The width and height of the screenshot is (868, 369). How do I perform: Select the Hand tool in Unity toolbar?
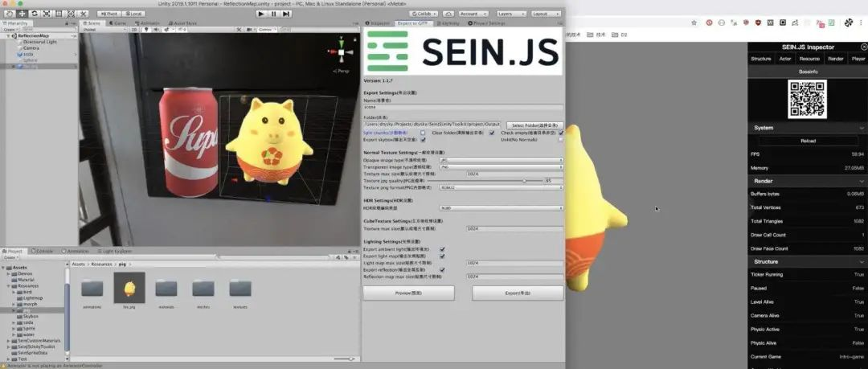coord(10,14)
